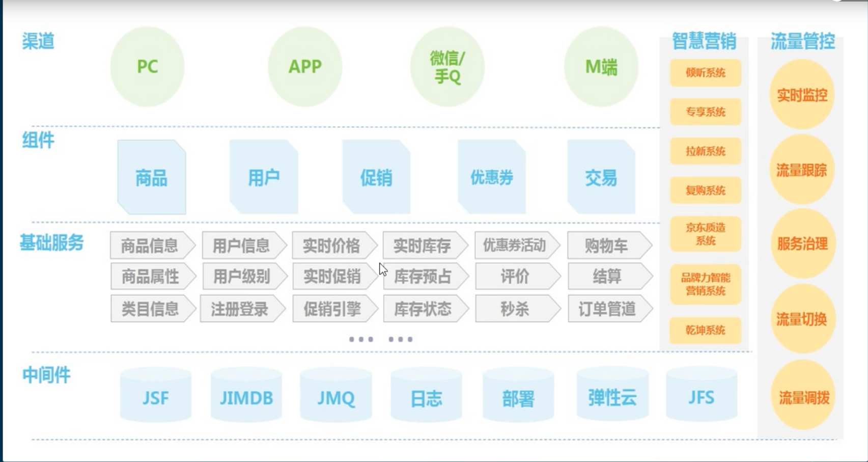Click the JFS middleware cylinder
Image resolution: width=868 pixels, height=462 pixels.
[702, 395]
